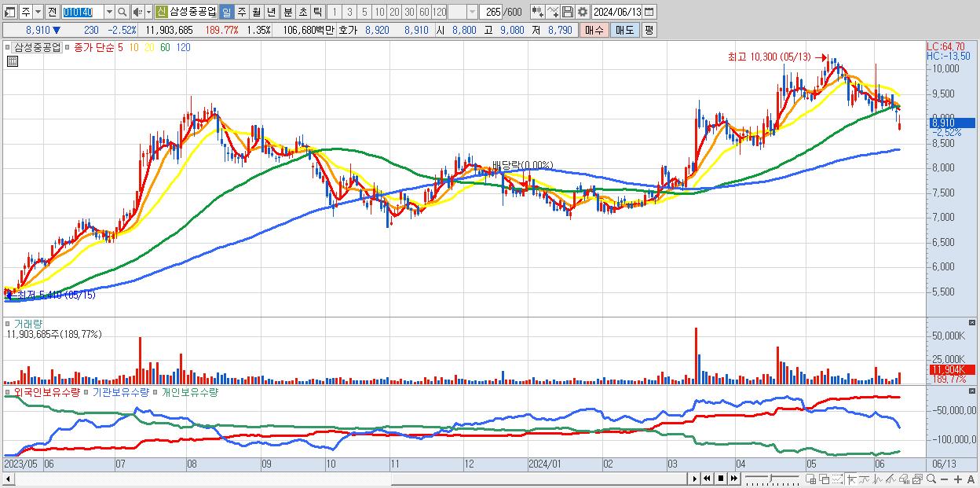Click the '매수' buy button

pos(594,30)
